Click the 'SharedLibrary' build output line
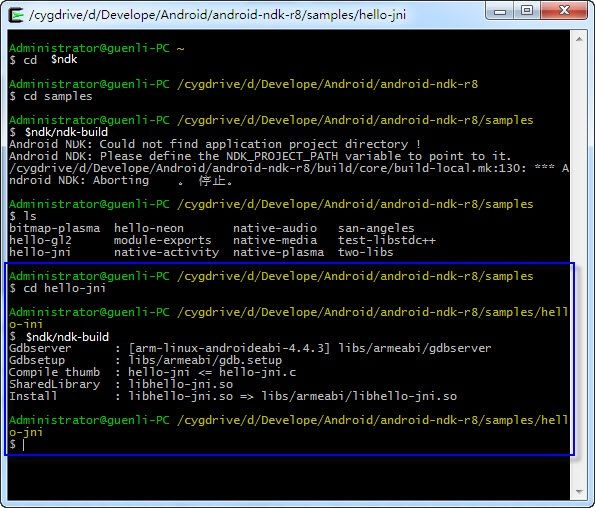Image resolution: width=595 pixels, height=508 pixels. (x=121, y=384)
